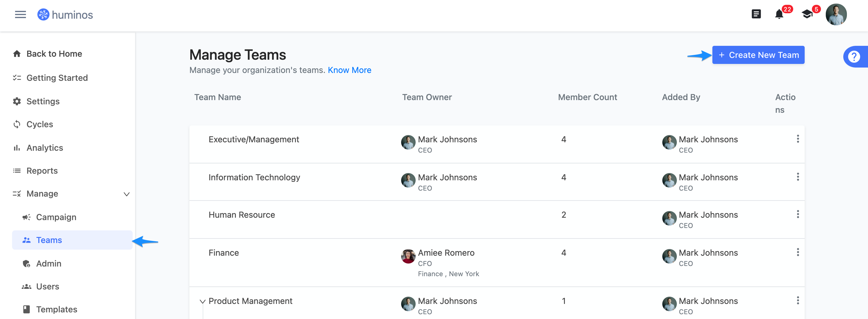
Task: Click the megaphone icon beside Campaign
Action: pos(26,217)
